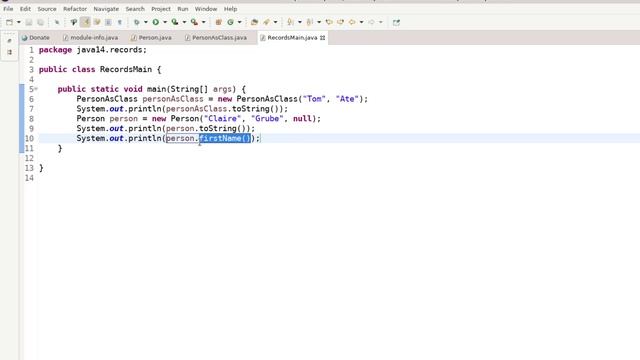Click line number 14 in the gutter
The height and width of the screenshot is (360, 640).
[29, 178]
